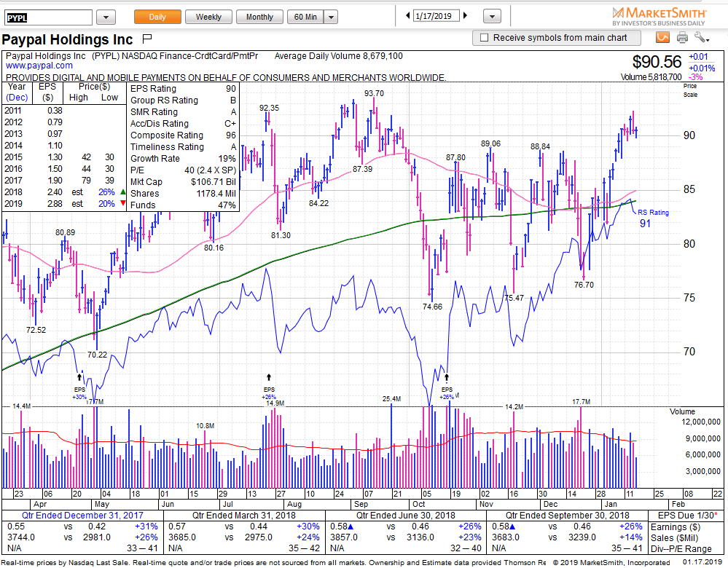Viewport: 728px width, 568px height.
Task: Click the Sales ($Mil) row label
Action: (x=674, y=538)
